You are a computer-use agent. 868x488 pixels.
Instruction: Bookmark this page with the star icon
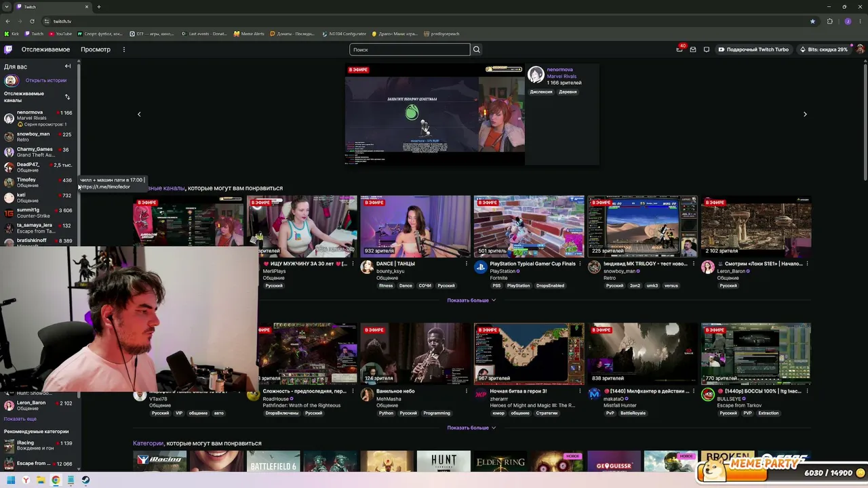point(812,21)
